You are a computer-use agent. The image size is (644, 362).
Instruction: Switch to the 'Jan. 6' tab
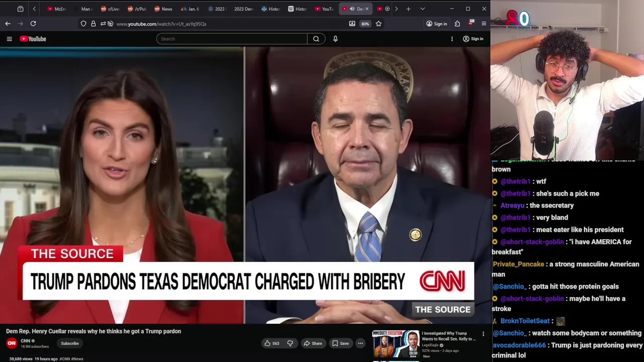coord(190,9)
